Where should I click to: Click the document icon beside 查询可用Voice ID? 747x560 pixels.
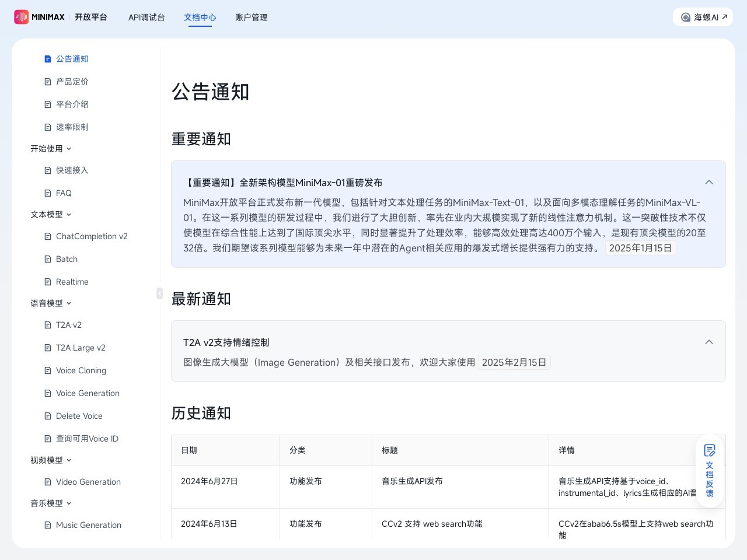[48, 439]
